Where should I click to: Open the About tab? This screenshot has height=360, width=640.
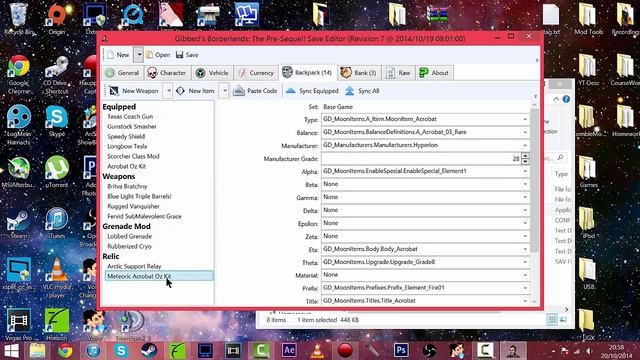click(434, 73)
